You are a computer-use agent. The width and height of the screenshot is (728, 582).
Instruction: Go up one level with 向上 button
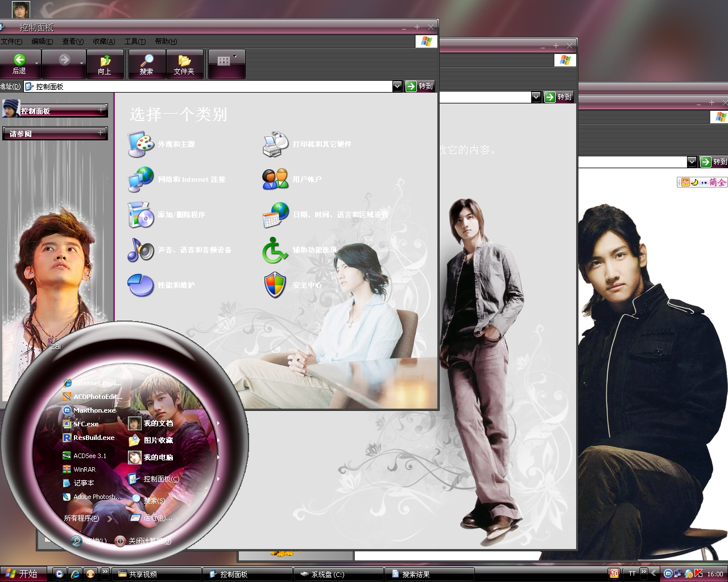tap(105, 64)
